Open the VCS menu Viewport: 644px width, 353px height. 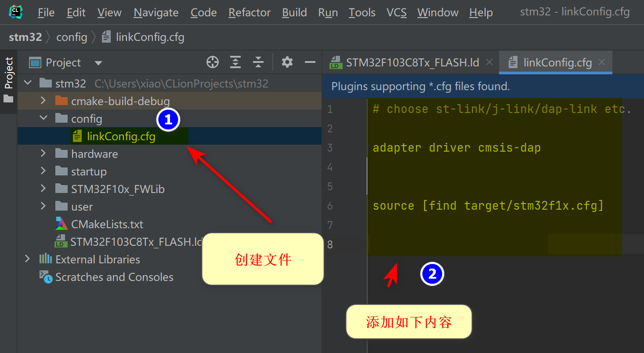click(397, 12)
